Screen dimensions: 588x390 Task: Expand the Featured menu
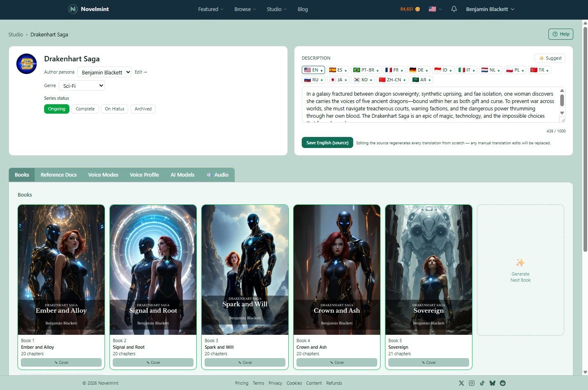[211, 9]
